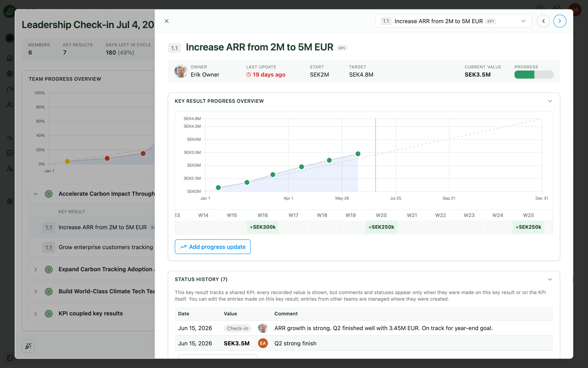This screenshot has width=588, height=368.
Task: Expand Build World-Class Climate Tech objective
Action: tap(36, 291)
